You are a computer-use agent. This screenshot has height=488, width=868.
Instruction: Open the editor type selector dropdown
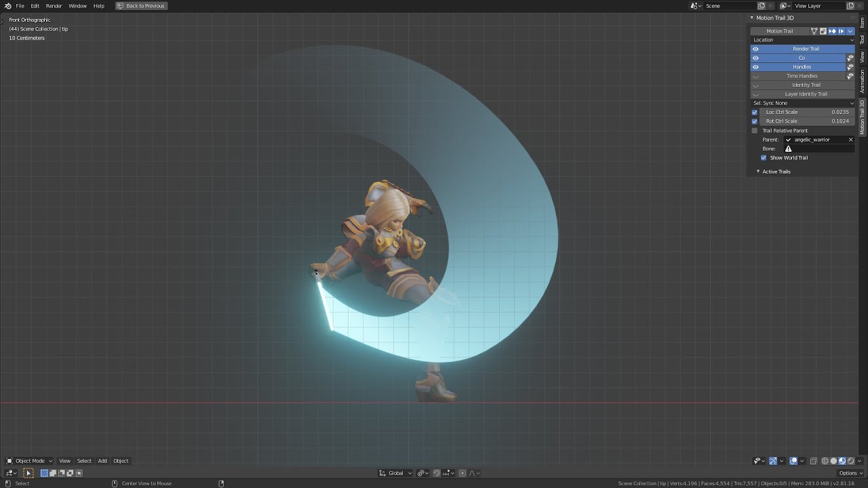click(x=11, y=473)
